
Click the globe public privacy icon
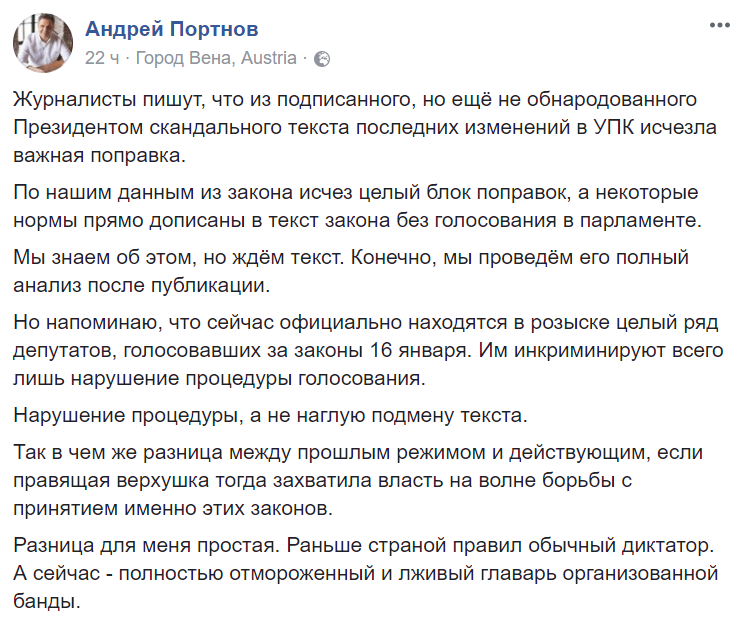322,59
